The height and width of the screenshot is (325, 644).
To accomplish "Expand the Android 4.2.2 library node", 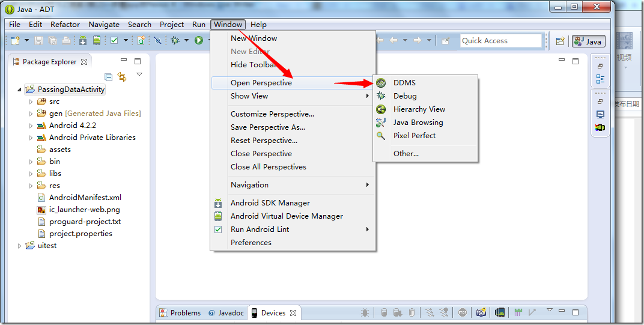I will click(31, 126).
